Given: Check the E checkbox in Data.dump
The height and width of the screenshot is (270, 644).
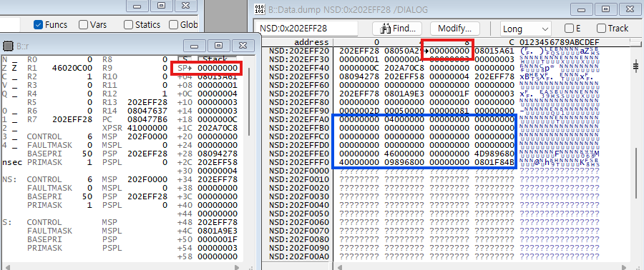Looking at the screenshot, I should coord(570,29).
